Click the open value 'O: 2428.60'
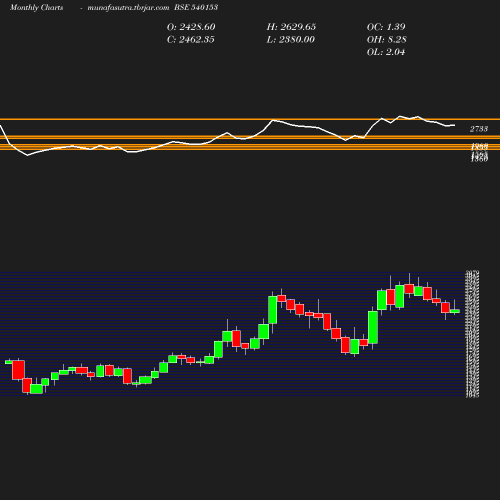The width and height of the screenshot is (500, 500). 191,27
